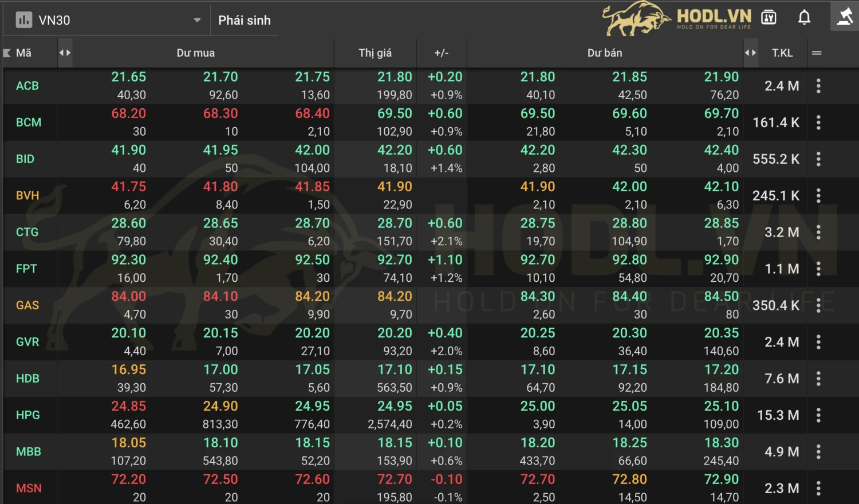This screenshot has height=504, width=859.
Task: Open the column menu icon after T.KL
Action: click(x=817, y=53)
